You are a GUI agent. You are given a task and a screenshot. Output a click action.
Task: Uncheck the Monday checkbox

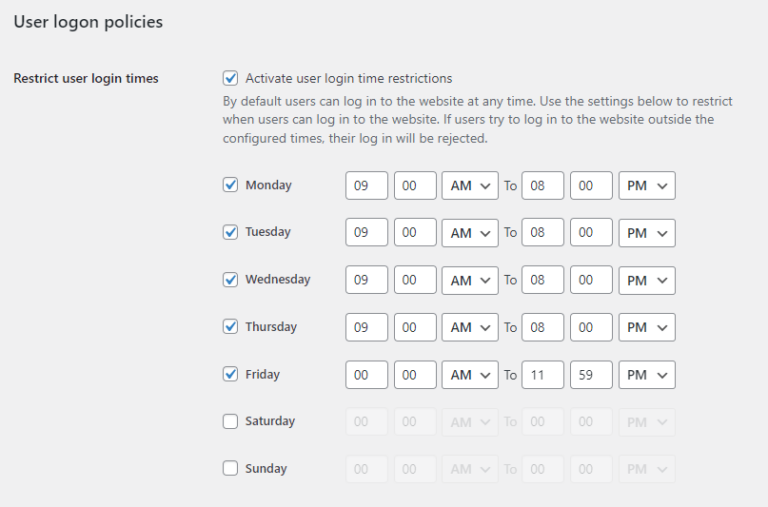(x=230, y=185)
